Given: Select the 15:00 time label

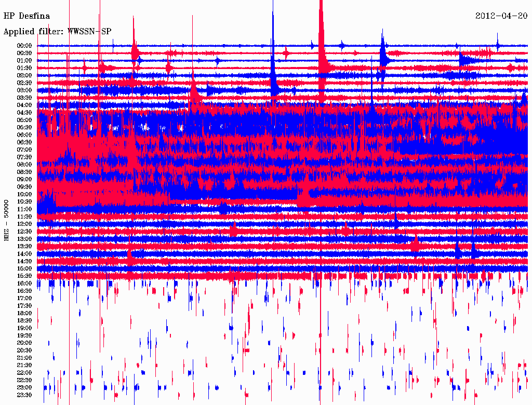Looking at the screenshot, I should pos(24,268).
